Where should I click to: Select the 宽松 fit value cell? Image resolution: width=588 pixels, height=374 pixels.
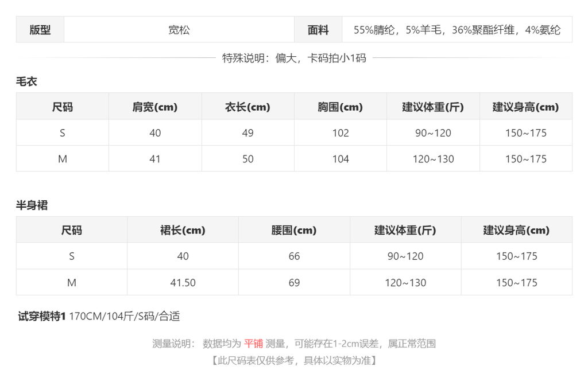(x=179, y=30)
